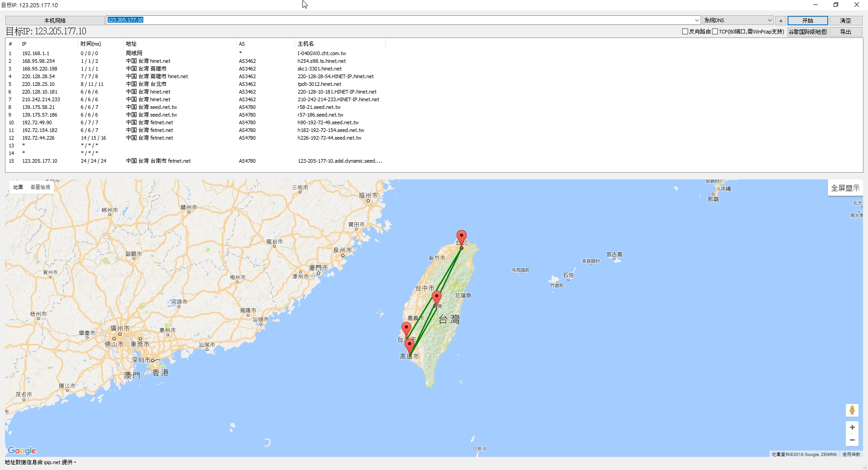Click hostname skc1-3301.hinet.net
This screenshot has width=868, height=470.
point(320,69)
